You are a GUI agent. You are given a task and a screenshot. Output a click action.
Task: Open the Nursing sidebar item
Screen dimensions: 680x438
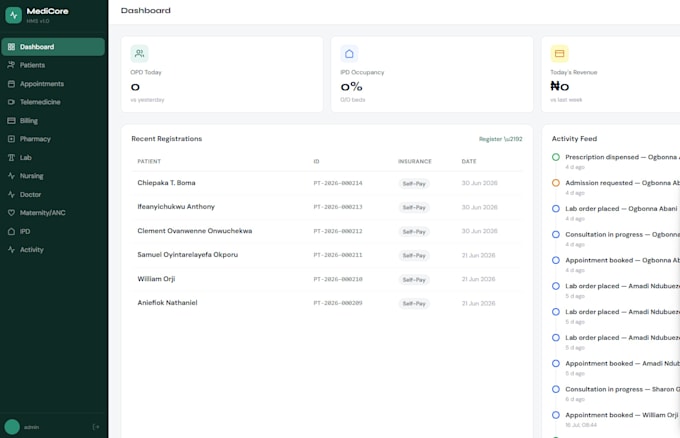tap(53, 176)
